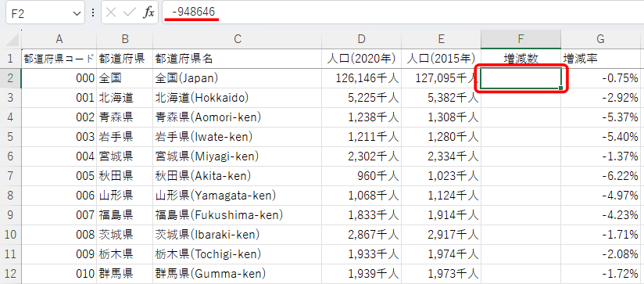Viewport: 644px width, 284px height.
Task: Click the cell 5,382千人
Action: click(x=441, y=98)
